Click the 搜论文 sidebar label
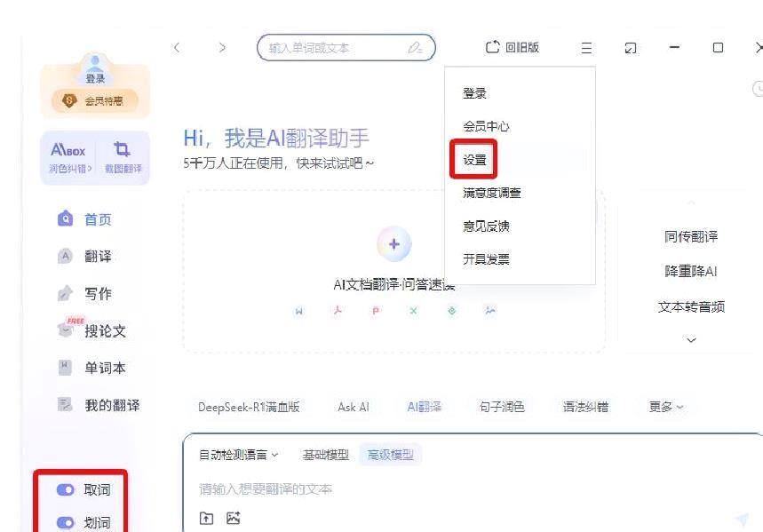763x532 pixels. tap(105, 331)
